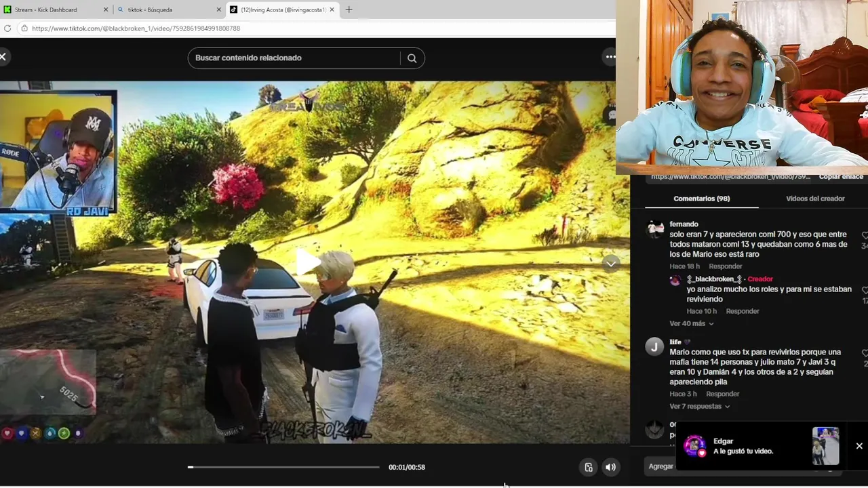The height and width of the screenshot is (488, 868).
Task: Click the fernando username
Action: pos(684,224)
